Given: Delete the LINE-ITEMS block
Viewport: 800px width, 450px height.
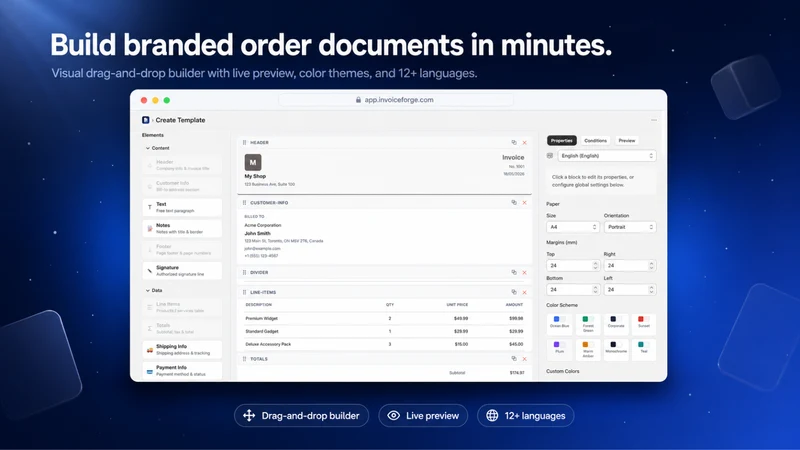Looking at the screenshot, I should coord(524,292).
